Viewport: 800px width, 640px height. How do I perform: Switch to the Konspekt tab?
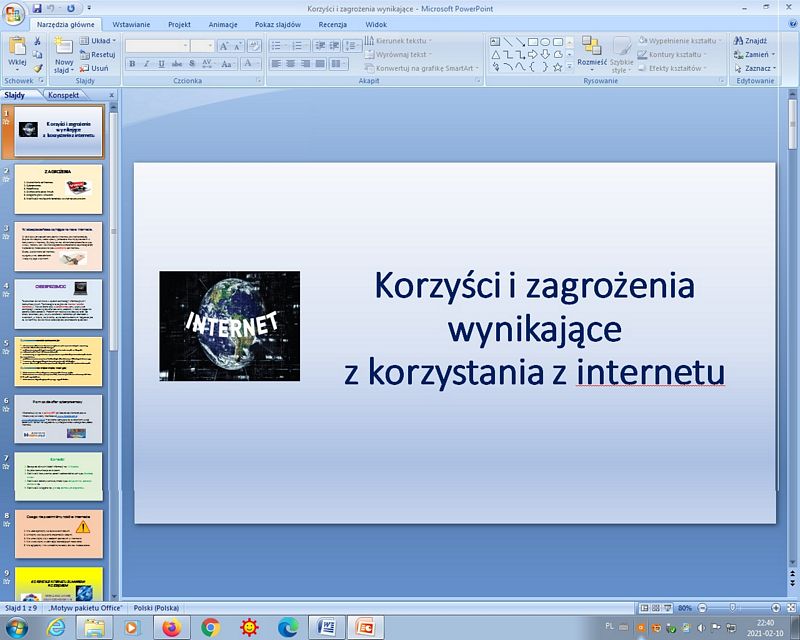pos(63,95)
